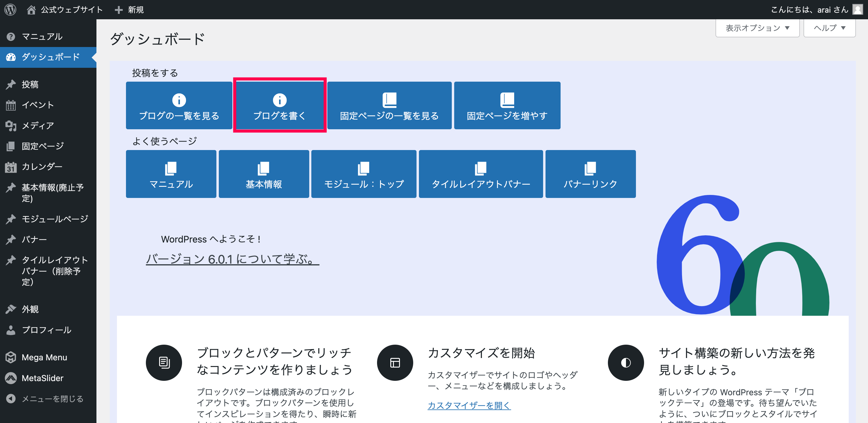Click the ブログを書く tile button

coord(280,105)
